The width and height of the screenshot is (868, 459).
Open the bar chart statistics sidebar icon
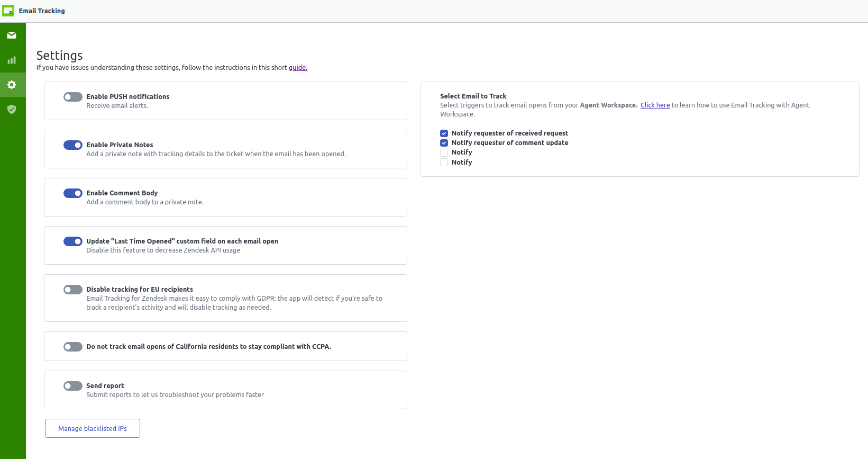tap(12, 60)
